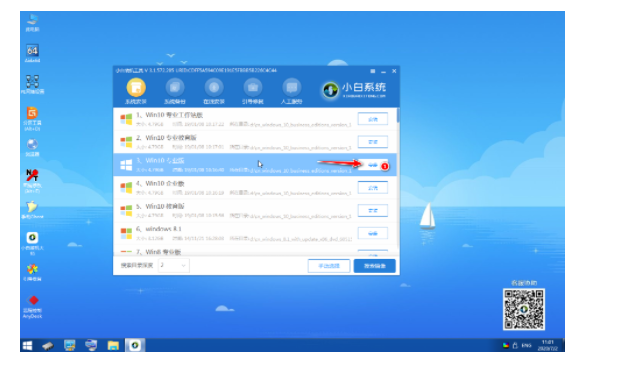Select the '1、Win10 专业工作站版' entry

255,119
